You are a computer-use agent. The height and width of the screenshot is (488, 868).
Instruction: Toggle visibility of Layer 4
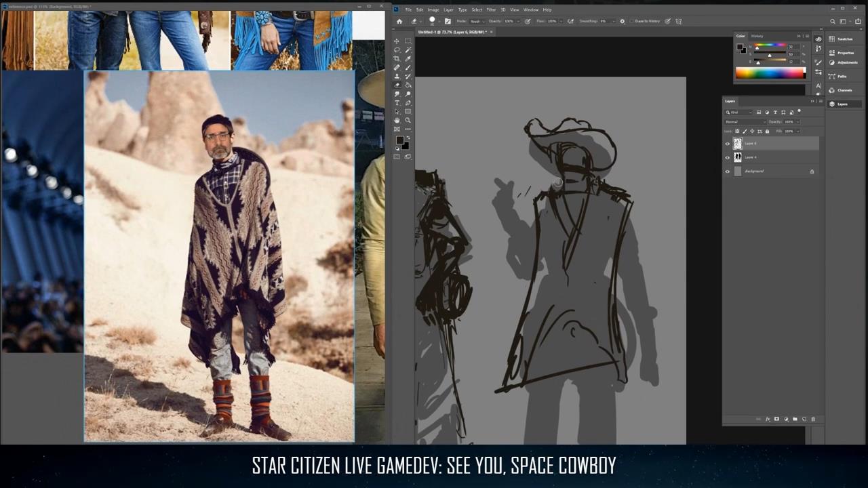click(x=728, y=157)
